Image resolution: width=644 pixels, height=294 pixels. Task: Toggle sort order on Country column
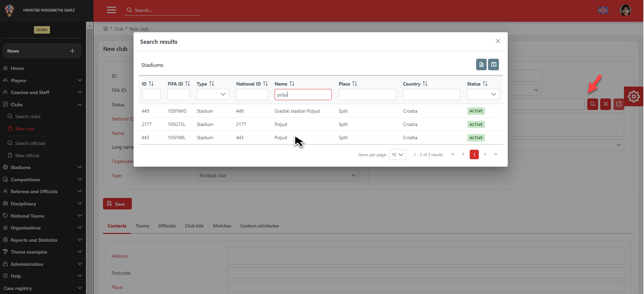coord(425,84)
